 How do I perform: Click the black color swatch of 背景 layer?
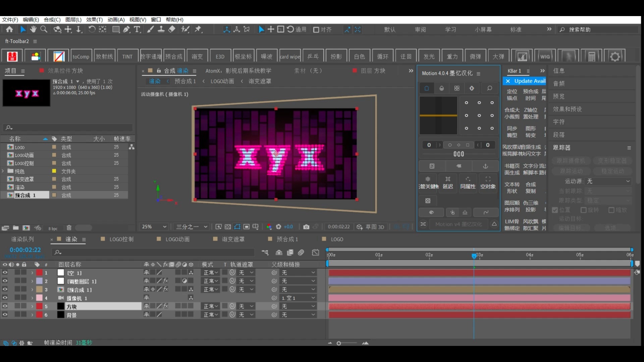pyautogui.click(x=61, y=315)
